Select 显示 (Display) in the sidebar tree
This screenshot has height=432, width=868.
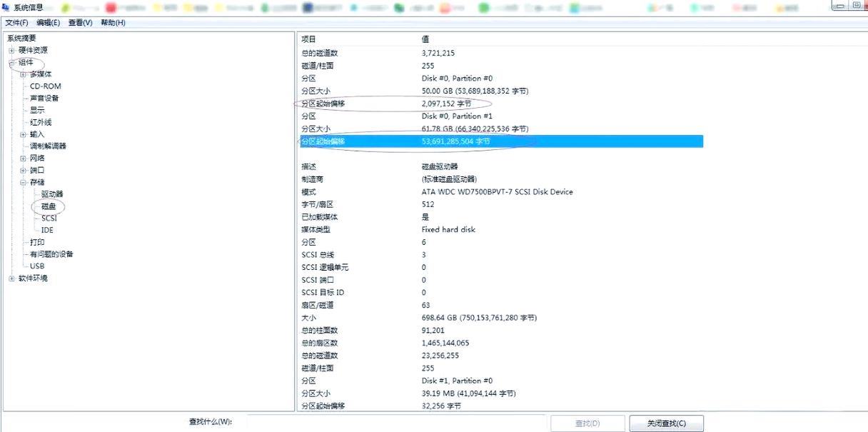(39, 109)
